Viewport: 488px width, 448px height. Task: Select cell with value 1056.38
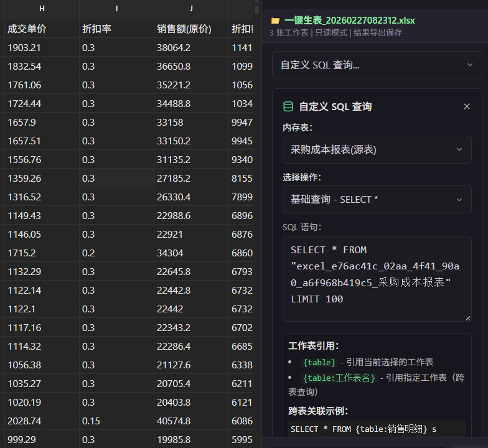42,365
